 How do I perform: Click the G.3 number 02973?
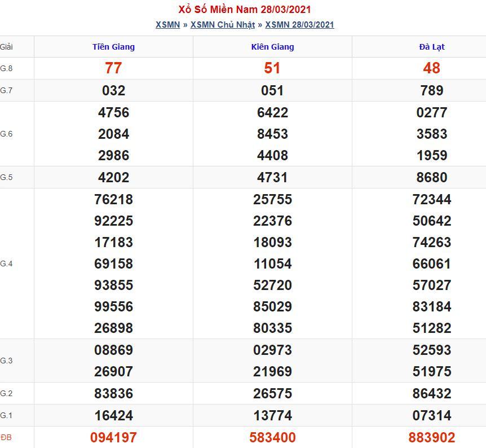[272, 350]
